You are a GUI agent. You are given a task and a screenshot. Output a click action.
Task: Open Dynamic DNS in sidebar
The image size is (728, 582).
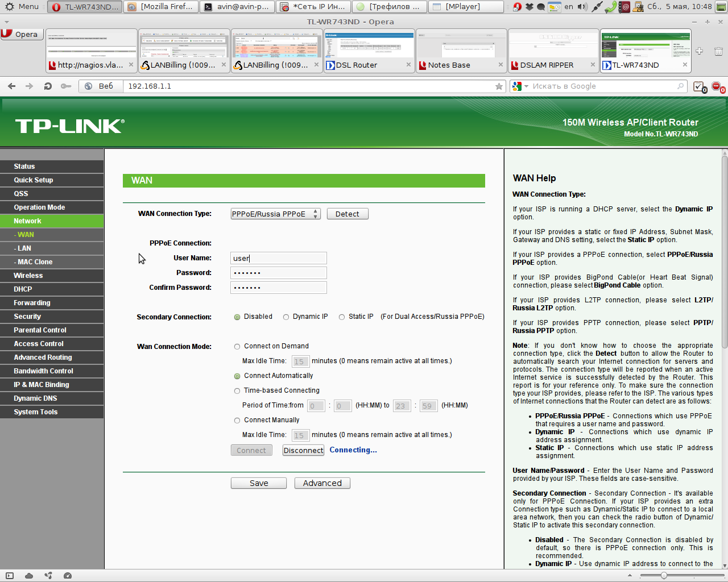pos(52,398)
